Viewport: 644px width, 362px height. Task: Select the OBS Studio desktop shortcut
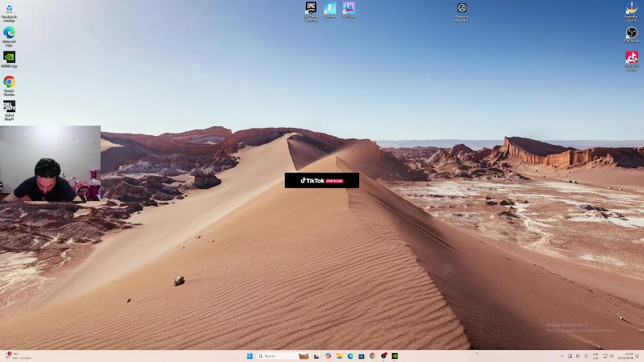pyautogui.click(x=632, y=35)
